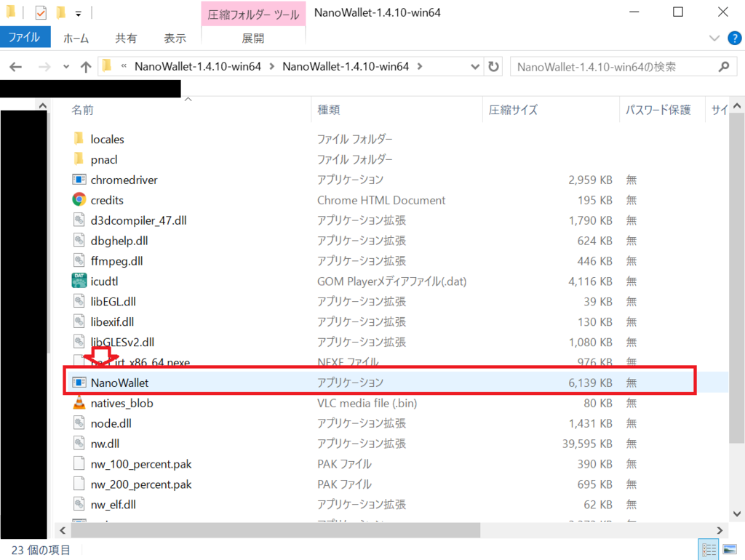Open the 表示 ribbon tab
Viewport: 745px width, 560px height.
[x=175, y=39]
